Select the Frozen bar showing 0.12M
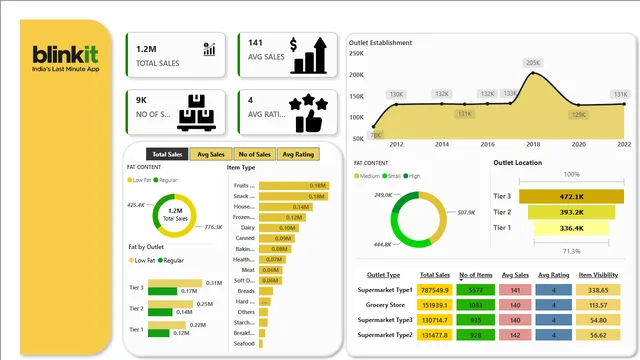Viewport: 640px width, 360px height. click(282, 218)
